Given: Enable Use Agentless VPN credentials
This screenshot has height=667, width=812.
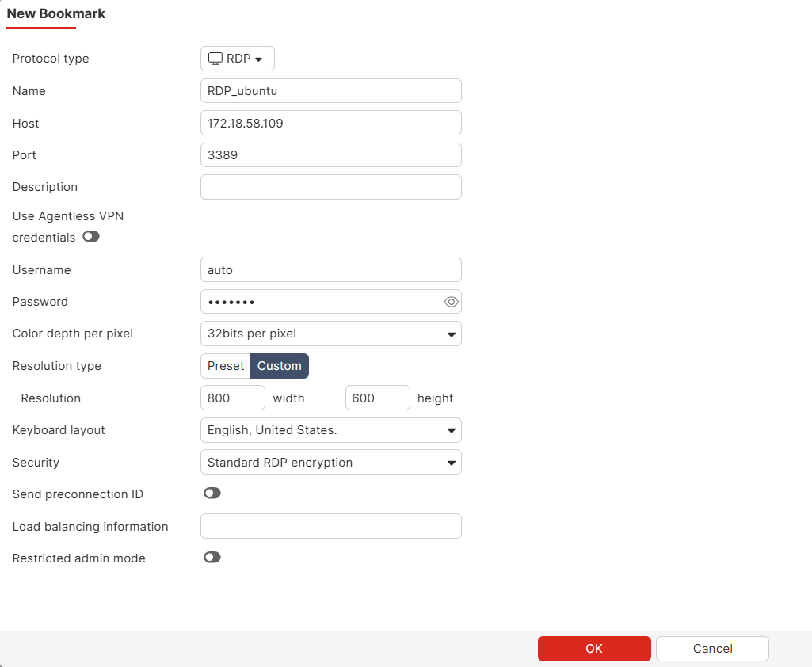Looking at the screenshot, I should (x=91, y=237).
